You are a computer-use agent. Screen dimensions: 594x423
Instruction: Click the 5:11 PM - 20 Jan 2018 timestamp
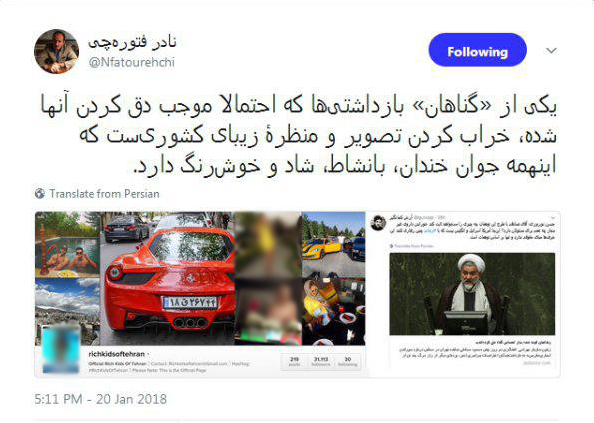coord(100,399)
